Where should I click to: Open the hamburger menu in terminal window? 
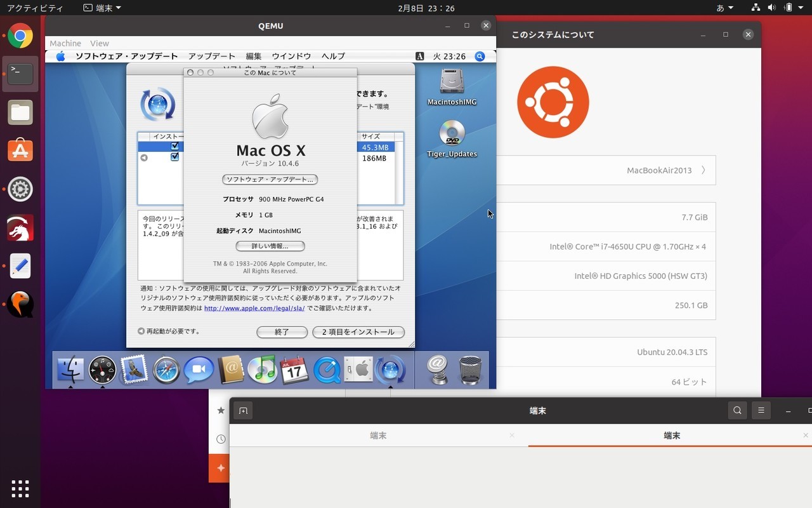[x=761, y=411]
